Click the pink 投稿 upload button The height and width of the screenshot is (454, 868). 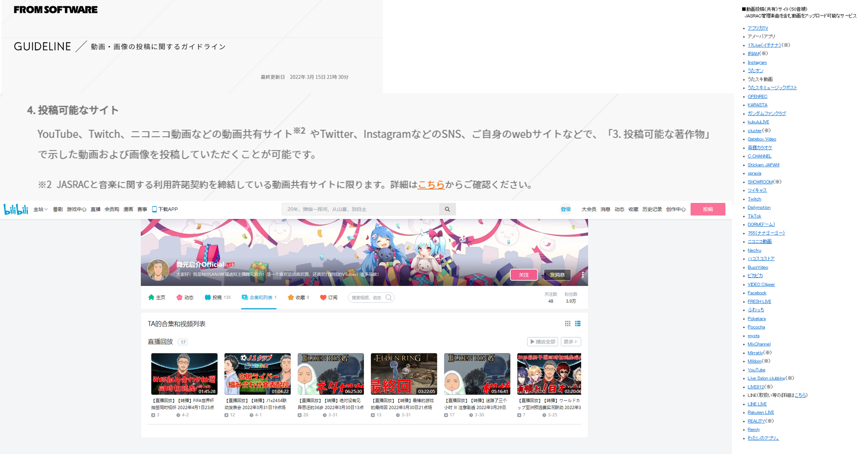tap(708, 209)
